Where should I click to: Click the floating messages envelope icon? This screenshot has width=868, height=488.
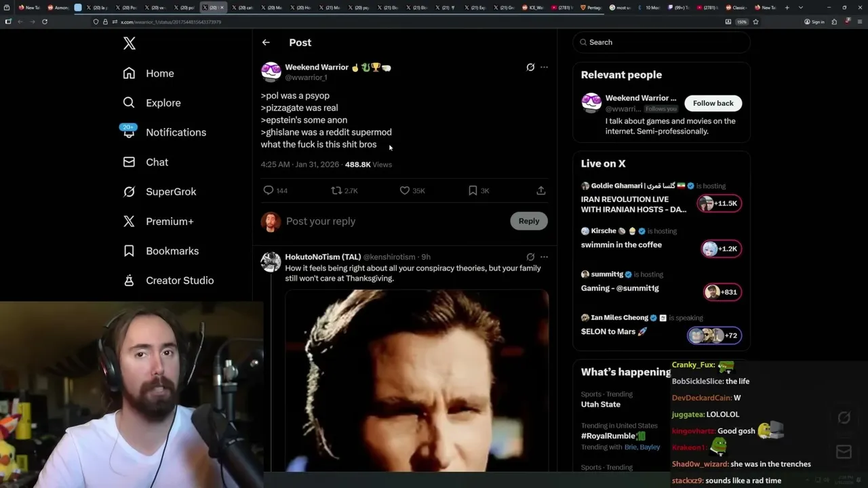coord(844,451)
